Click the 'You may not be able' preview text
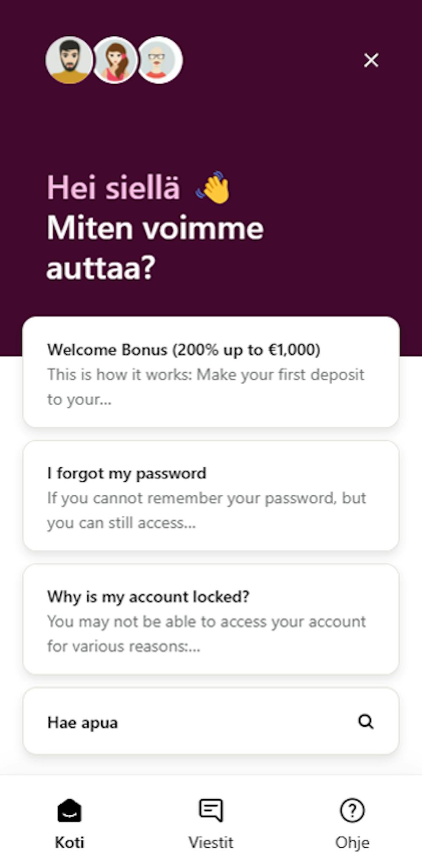422x868 pixels. coord(206,634)
